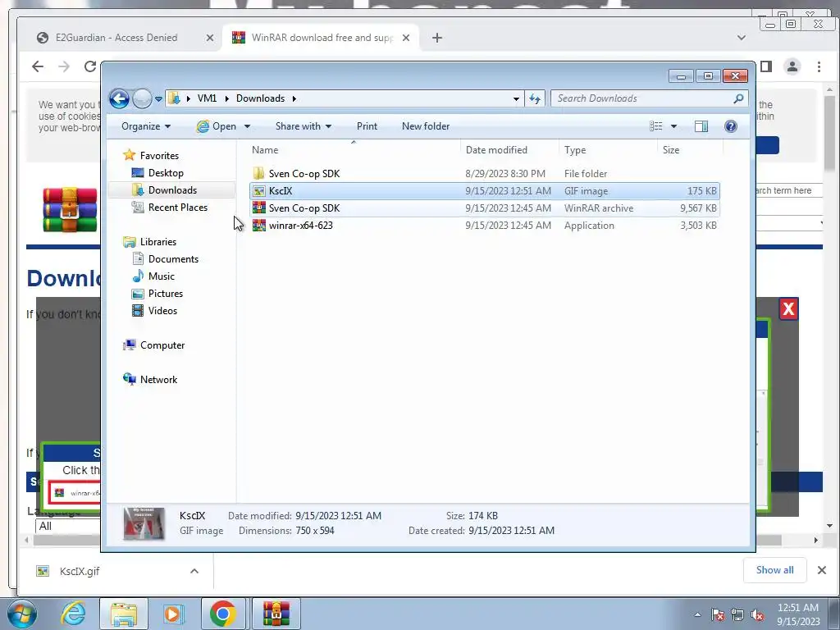Click Explorer's greyed forward arrow button
Viewport: 840px width, 630px height.
coord(142,98)
